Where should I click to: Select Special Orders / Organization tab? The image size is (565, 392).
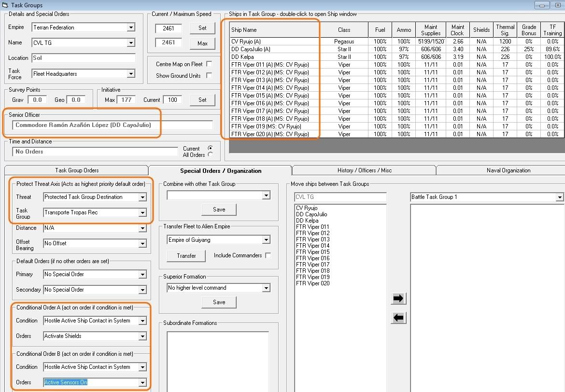click(x=221, y=170)
